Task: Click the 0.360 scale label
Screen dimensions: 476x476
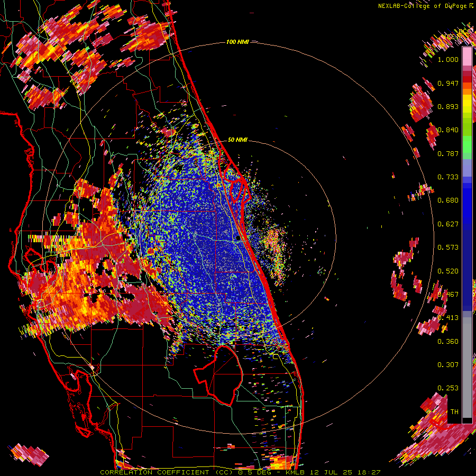Action: click(448, 342)
